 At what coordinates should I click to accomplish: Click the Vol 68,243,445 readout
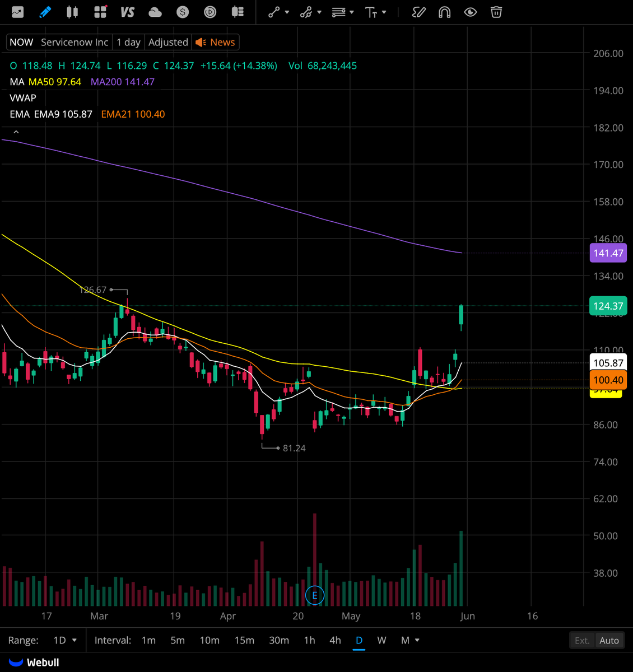click(x=323, y=66)
